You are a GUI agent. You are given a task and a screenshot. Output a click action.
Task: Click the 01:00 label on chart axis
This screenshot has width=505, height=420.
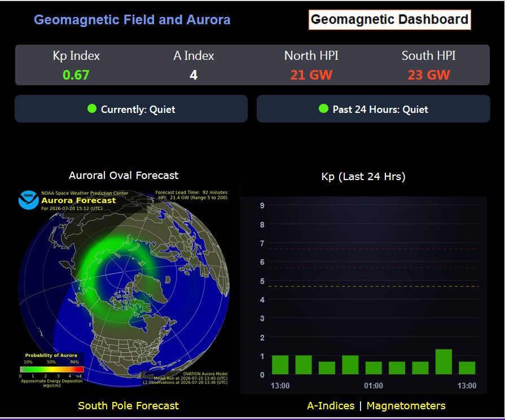pyautogui.click(x=374, y=386)
